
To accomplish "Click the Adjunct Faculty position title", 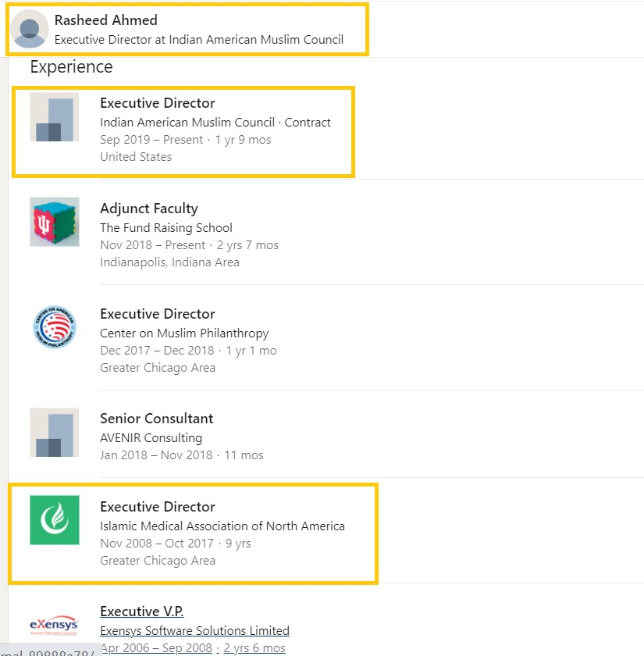I will pos(149,209).
